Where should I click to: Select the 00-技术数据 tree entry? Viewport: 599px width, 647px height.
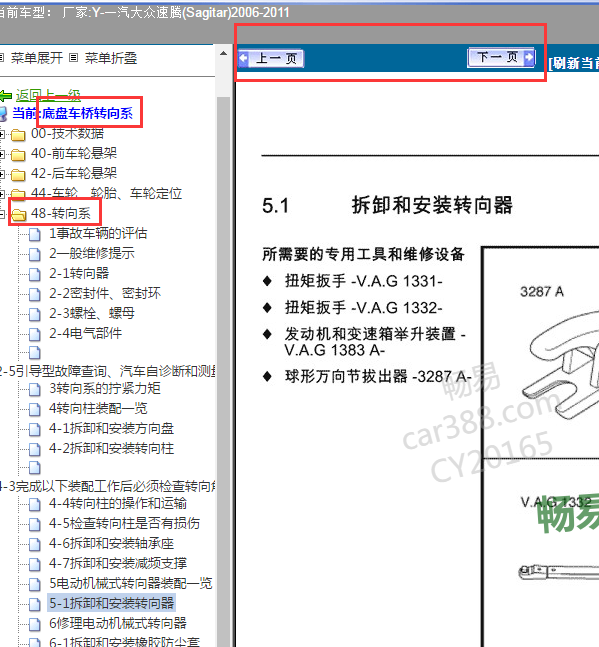coord(67,133)
